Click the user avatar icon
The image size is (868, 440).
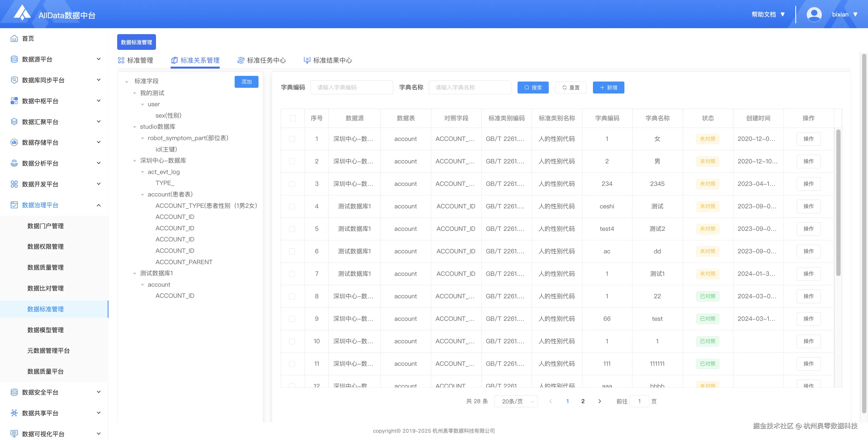pyautogui.click(x=814, y=14)
